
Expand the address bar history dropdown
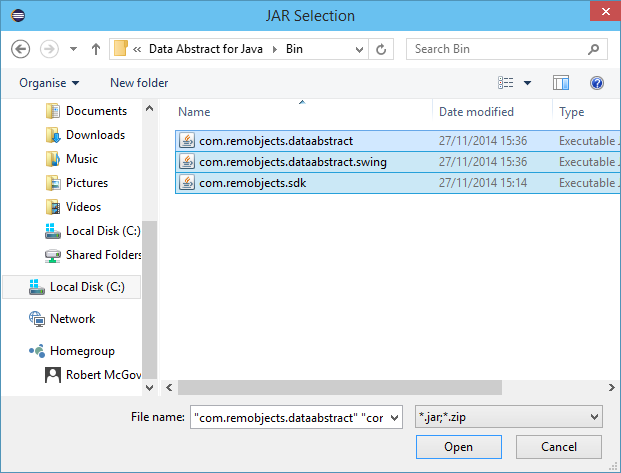pos(359,50)
